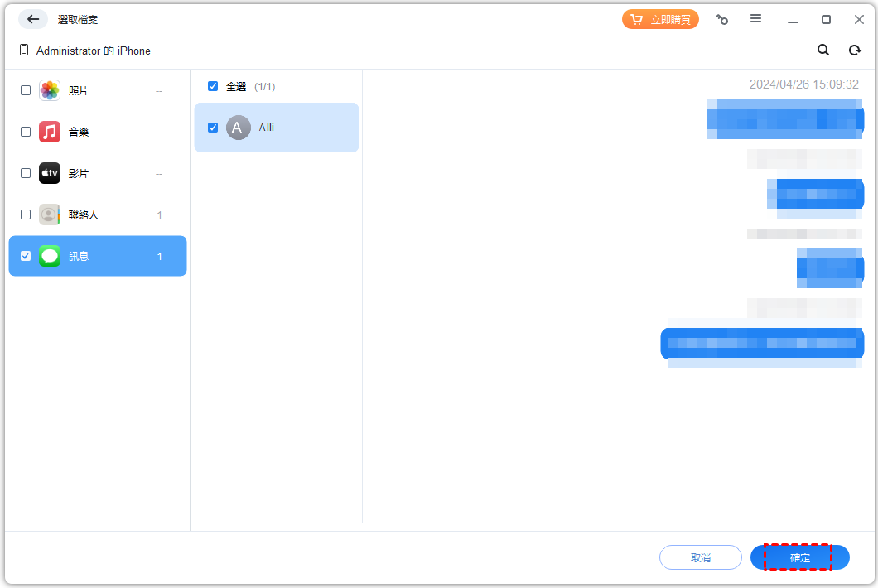The image size is (878, 588).
Task: Enable the 照片 checkbox
Action: pyautogui.click(x=26, y=90)
